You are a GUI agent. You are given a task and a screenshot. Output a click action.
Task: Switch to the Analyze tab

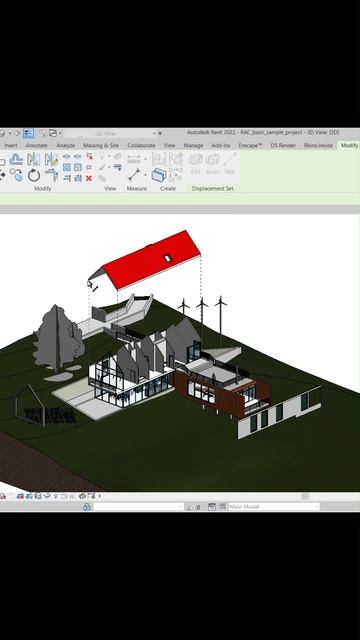tap(65, 145)
